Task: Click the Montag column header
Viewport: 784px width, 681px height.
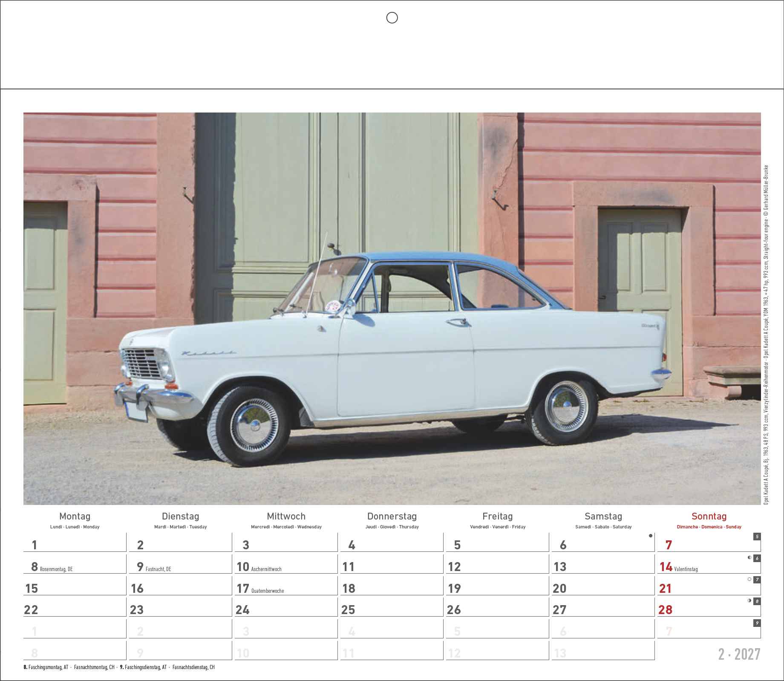Action: coord(75,517)
